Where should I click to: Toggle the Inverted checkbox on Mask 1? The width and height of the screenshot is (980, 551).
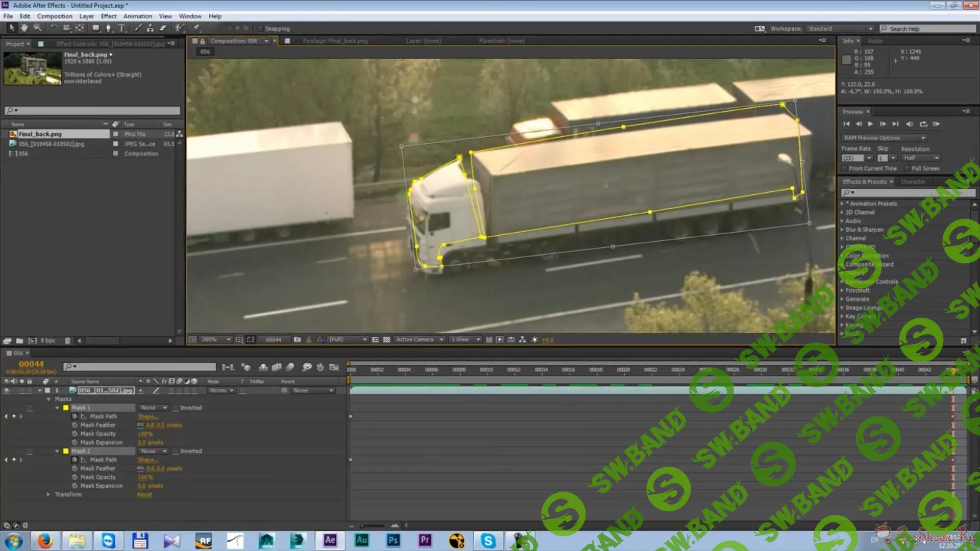point(176,408)
